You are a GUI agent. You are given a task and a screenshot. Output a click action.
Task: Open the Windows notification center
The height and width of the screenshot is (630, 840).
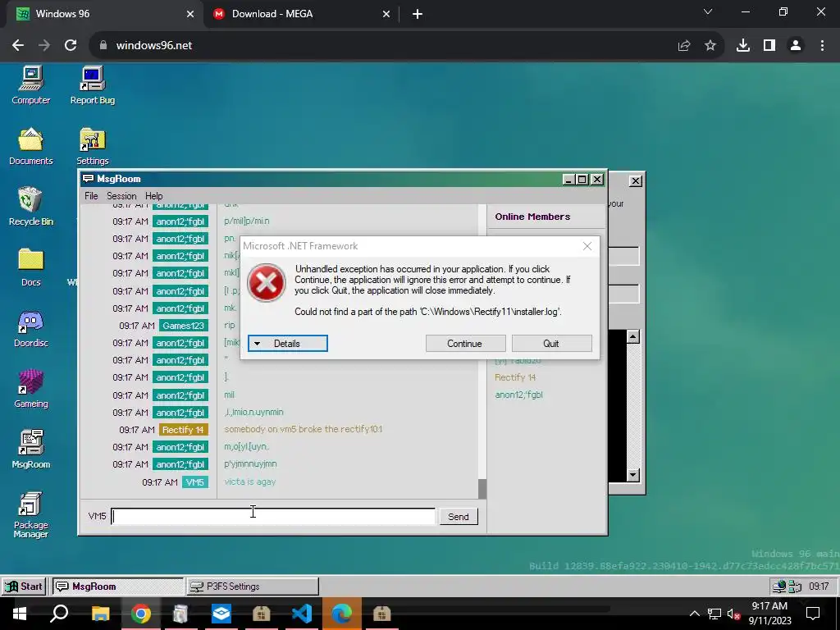(x=813, y=614)
